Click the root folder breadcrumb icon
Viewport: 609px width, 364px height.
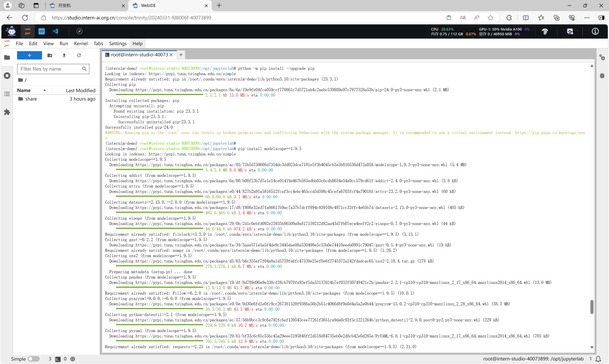point(21,80)
